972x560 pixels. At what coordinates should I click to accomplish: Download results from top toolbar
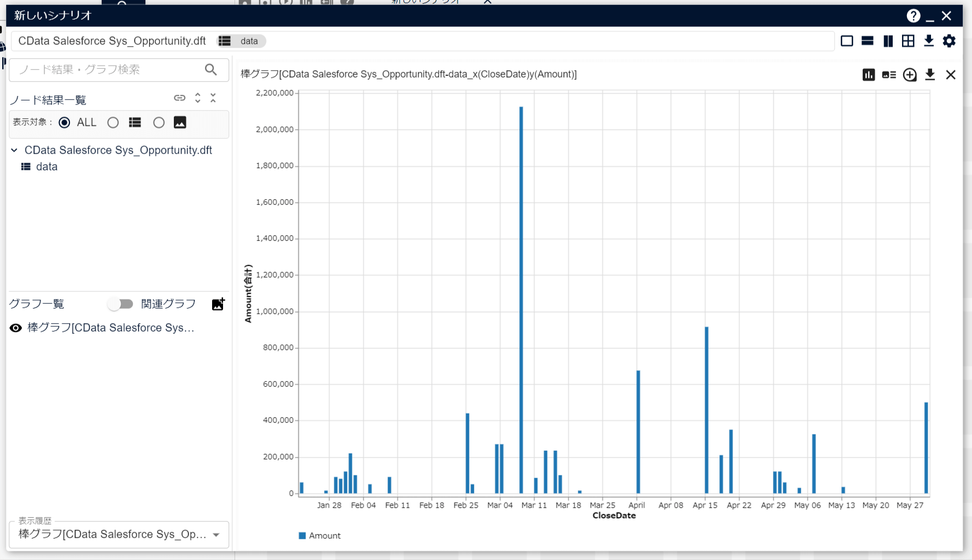coord(929,41)
